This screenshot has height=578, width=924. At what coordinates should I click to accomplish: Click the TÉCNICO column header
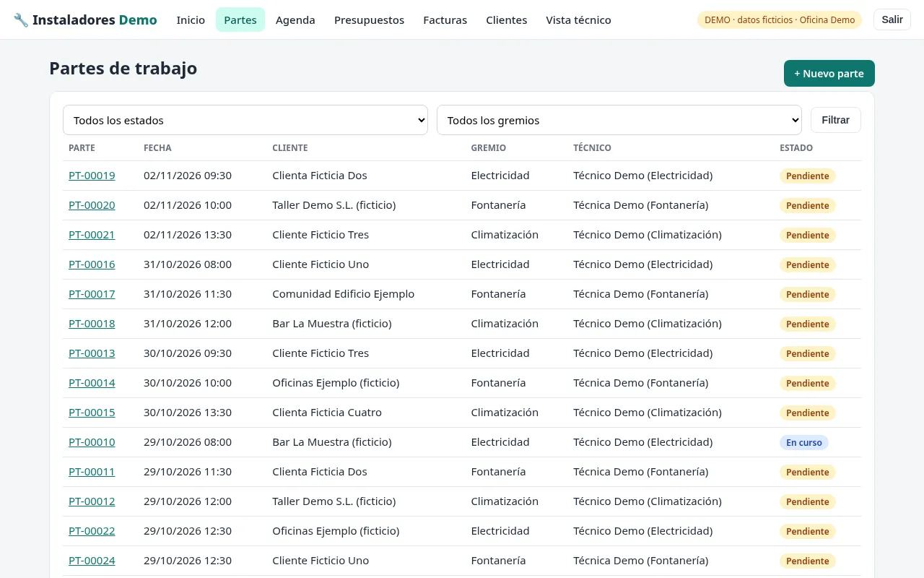click(x=592, y=148)
